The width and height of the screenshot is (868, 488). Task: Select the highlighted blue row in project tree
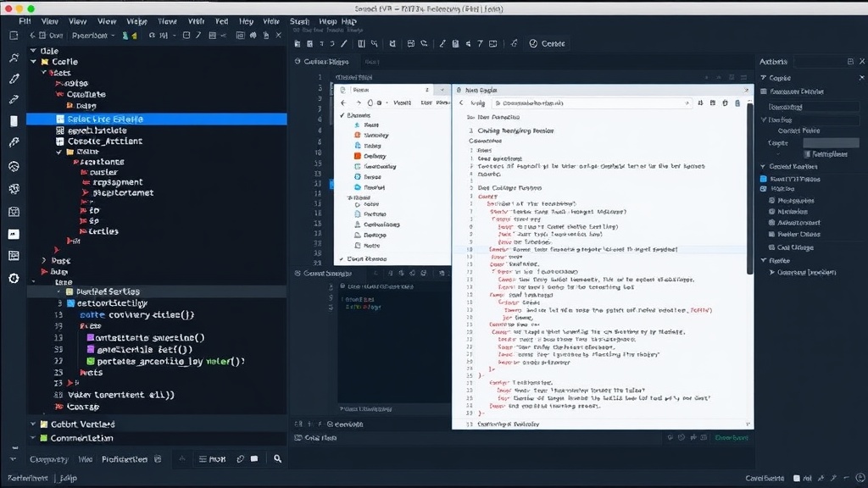click(x=157, y=119)
